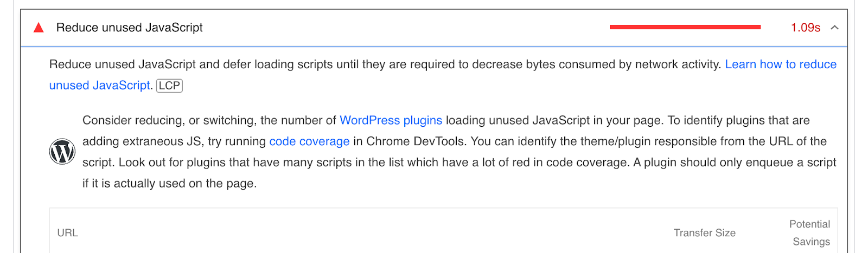Click the Transfer Size column header
Image resolution: width=868 pixels, height=253 pixels.
click(704, 233)
